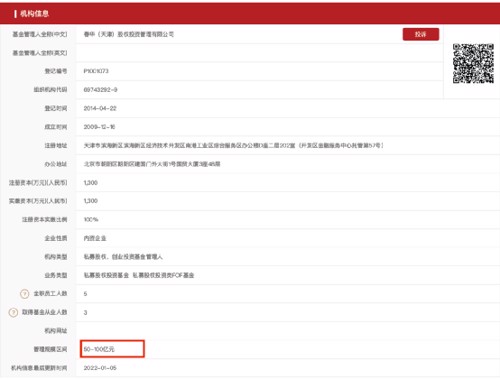Click the 企业性质 row label
The height and width of the screenshot is (379, 500).
(56, 238)
